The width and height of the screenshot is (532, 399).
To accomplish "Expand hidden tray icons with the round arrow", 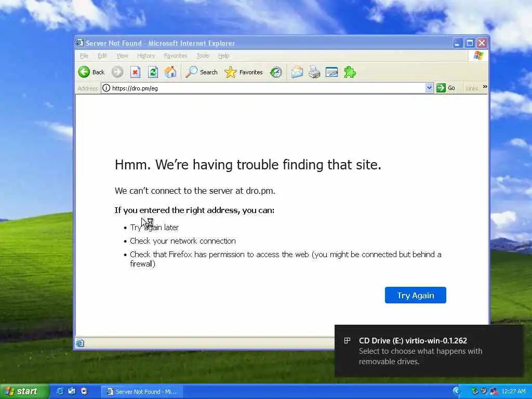I will pyautogui.click(x=456, y=391).
